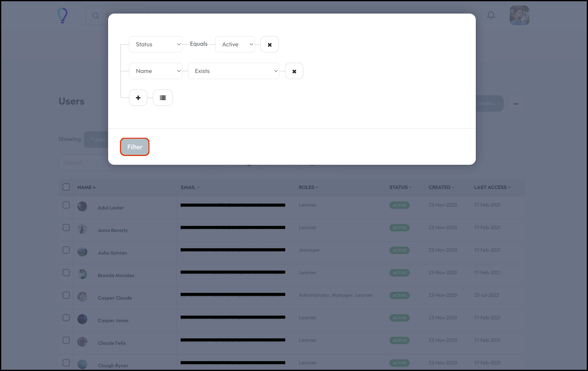Screen dimensions: 588x371
Task: Click Ashe Sylvian's avatar thumbnail
Action: (x=82, y=252)
